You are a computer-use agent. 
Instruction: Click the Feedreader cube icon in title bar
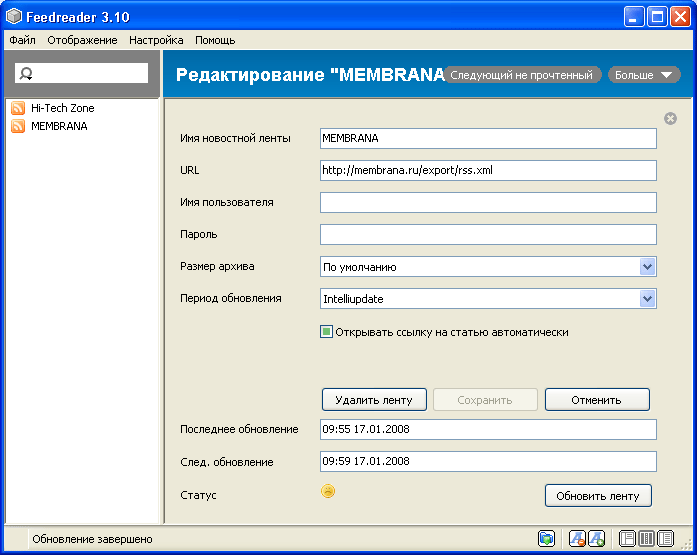click(x=14, y=17)
